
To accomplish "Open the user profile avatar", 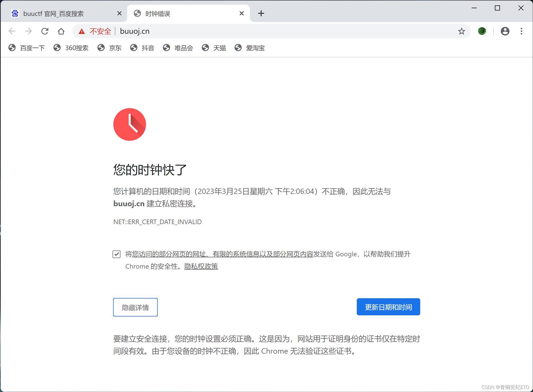I will tap(505, 31).
